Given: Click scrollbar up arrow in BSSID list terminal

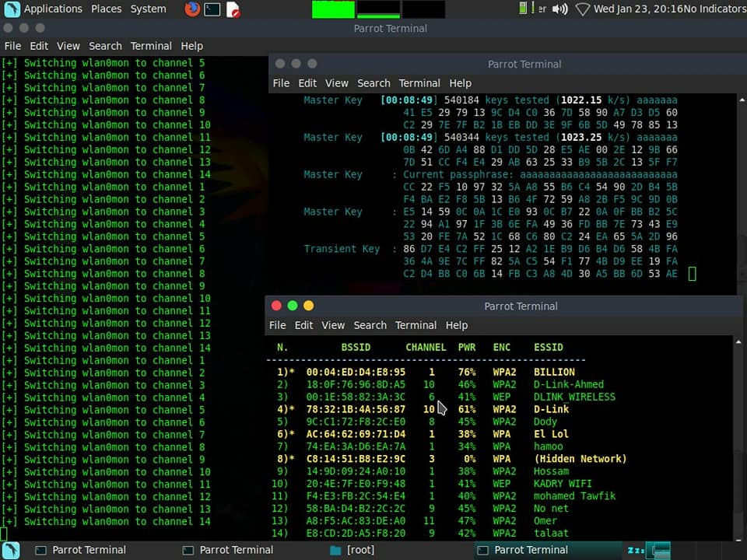Looking at the screenshot, I should pos(738,342).
